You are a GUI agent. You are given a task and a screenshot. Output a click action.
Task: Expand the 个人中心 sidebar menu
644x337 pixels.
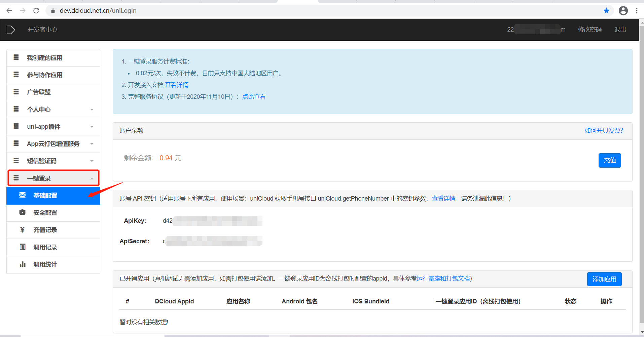(x=92, y=109)
